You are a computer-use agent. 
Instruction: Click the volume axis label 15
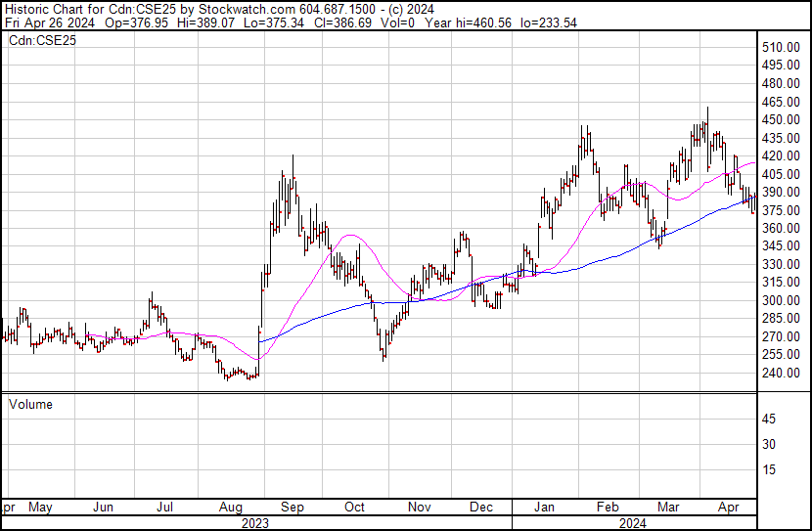[x=769, y=469]
